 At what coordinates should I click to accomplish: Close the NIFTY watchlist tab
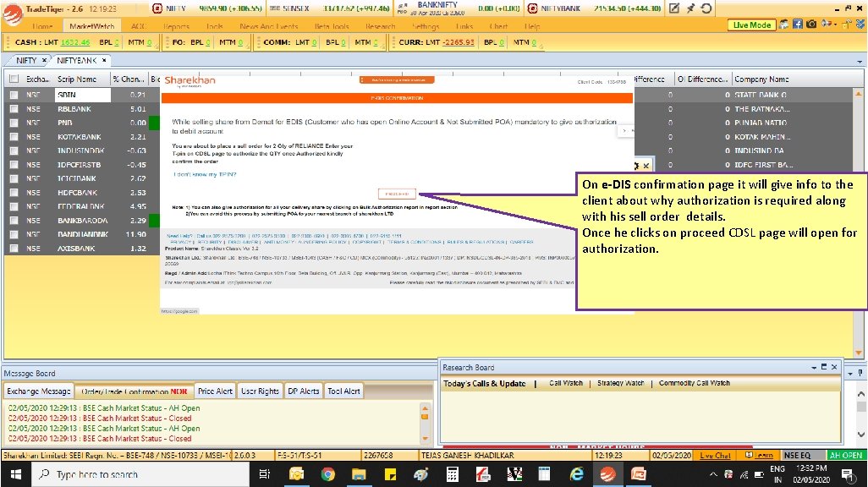pyautogui.click(x=44, y=60)
